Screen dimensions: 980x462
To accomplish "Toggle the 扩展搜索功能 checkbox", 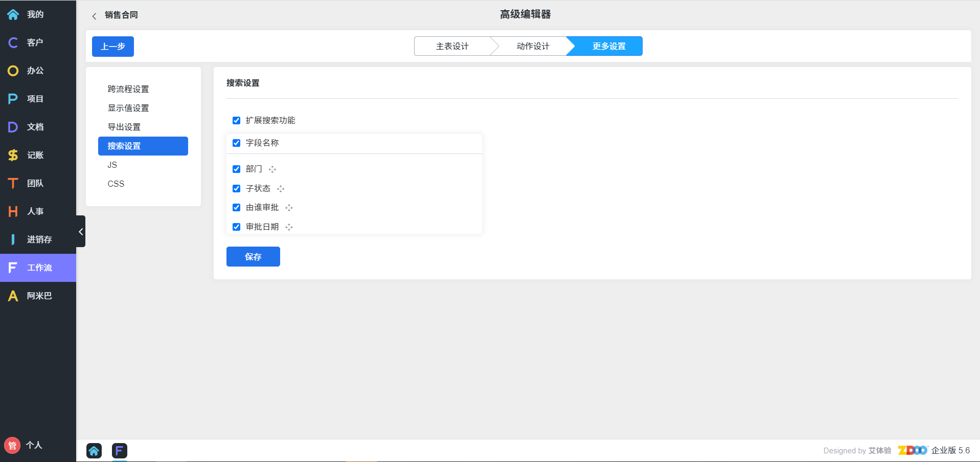I will (236, 121).
